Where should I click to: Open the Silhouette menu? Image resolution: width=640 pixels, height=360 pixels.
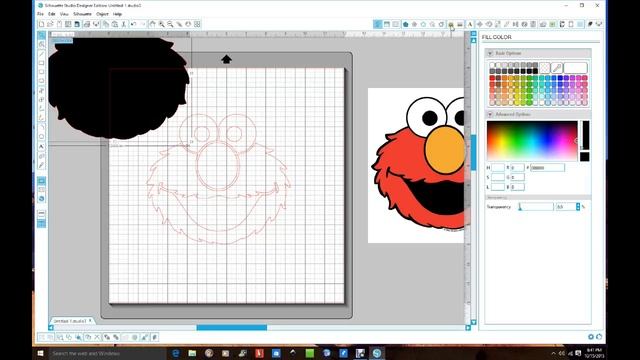point(82,14)
